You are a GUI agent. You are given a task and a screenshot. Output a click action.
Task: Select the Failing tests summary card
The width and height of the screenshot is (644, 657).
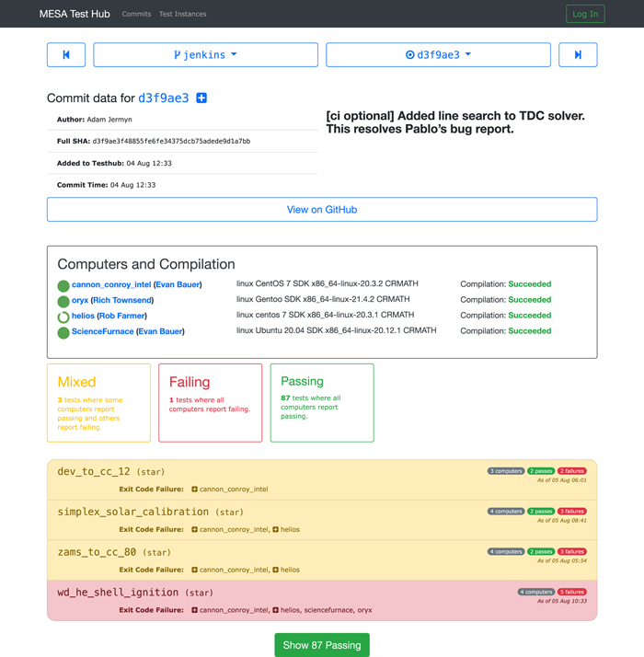point(211,403)
